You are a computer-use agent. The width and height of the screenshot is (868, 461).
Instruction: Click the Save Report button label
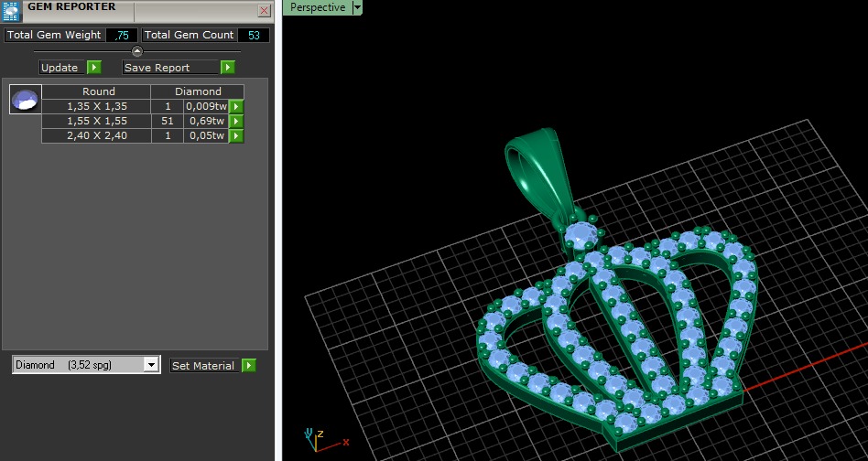(x=170, y=68)
